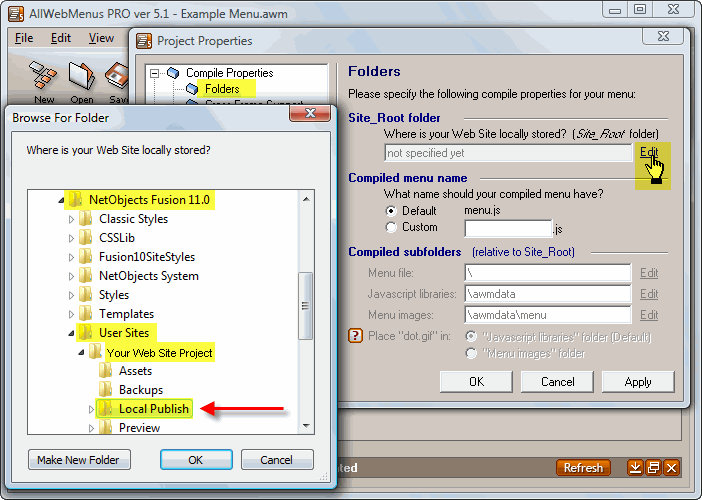Open the Edit menu
This screenshot has height=500, width=702.
60,38
